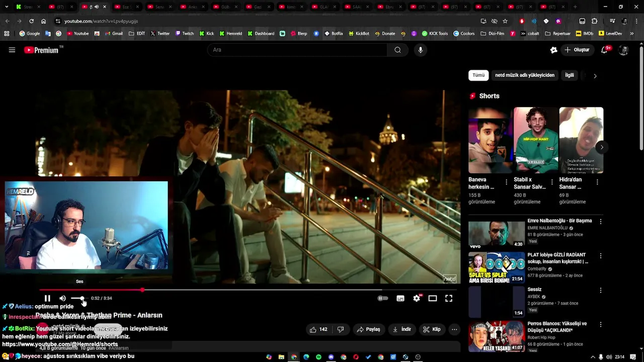Start voice search with the microphone
The image size is (644, 362).
pos(421,50)
